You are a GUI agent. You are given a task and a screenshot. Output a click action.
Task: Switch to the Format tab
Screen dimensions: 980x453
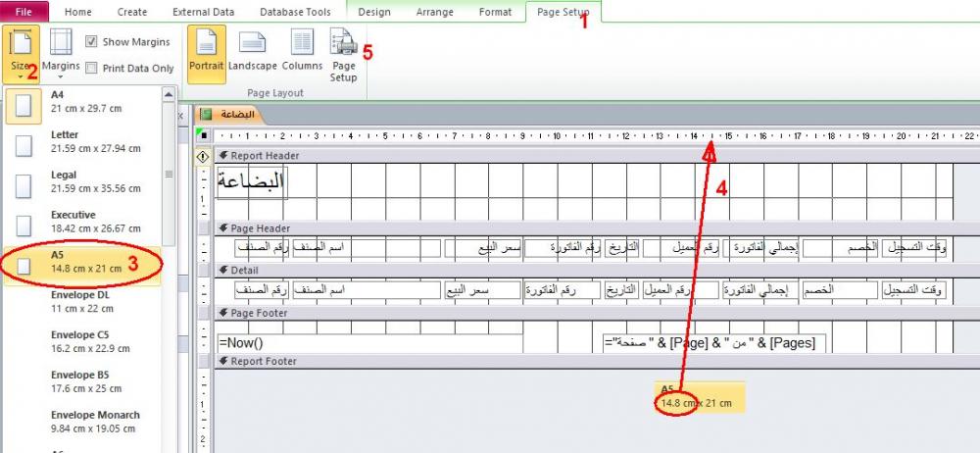click(495, 12)
